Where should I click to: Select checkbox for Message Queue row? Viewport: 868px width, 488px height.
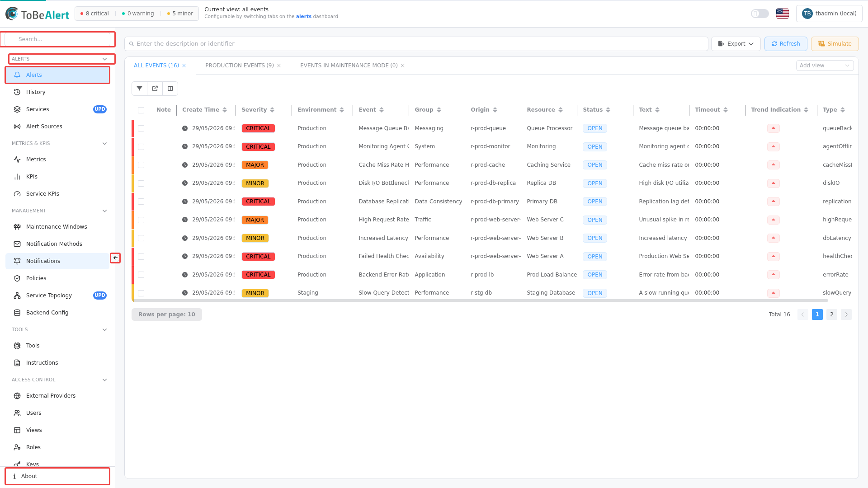tap(141, 128)
